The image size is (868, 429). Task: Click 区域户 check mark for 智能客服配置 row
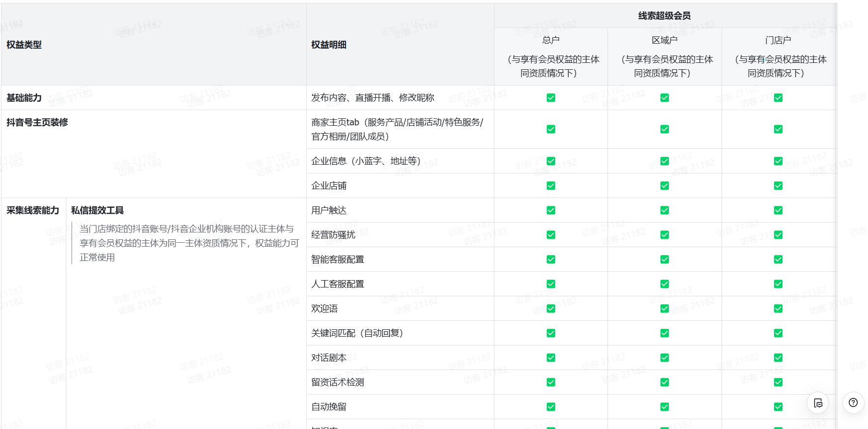664,259
